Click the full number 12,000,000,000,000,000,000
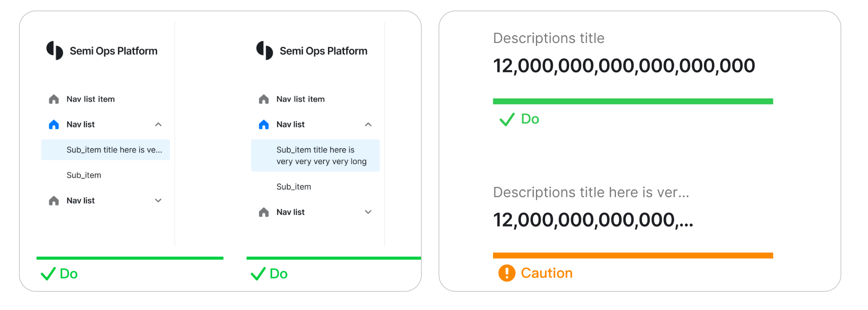This screenshot has height=310, width=868. 624,66
